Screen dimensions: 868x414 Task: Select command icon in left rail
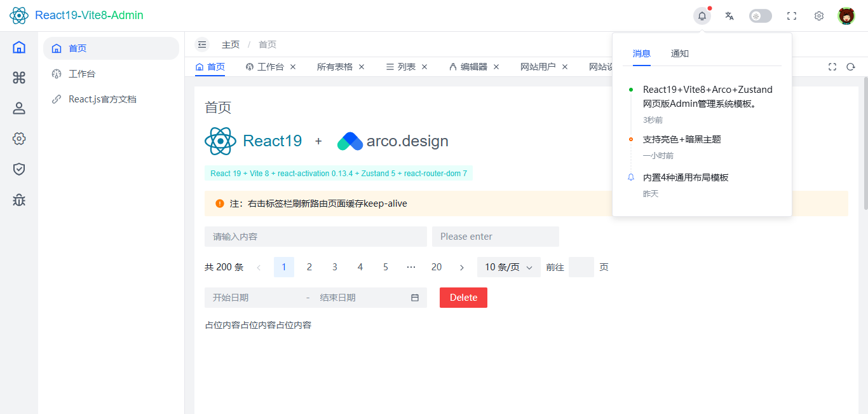(x=19, y=78)
